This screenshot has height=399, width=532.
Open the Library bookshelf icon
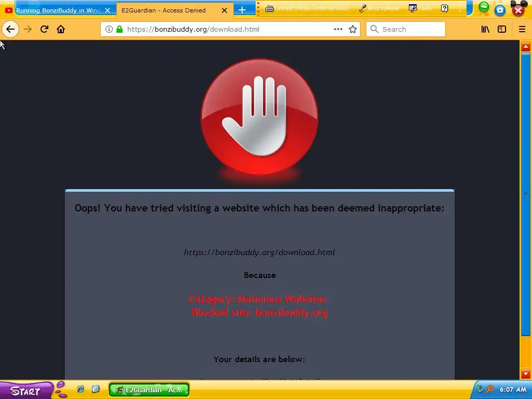click(486, 29)
